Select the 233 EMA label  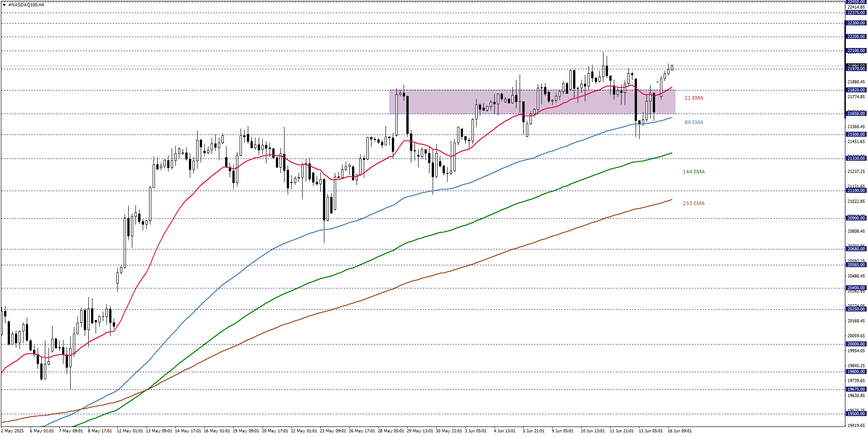pyautogui.click(x=694, y=203)
